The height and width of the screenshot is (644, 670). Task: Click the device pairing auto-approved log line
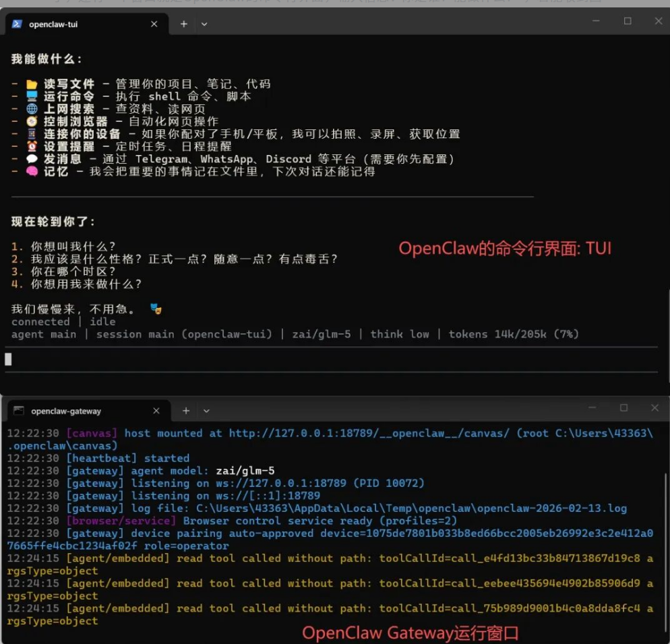[x=330, y=540]
